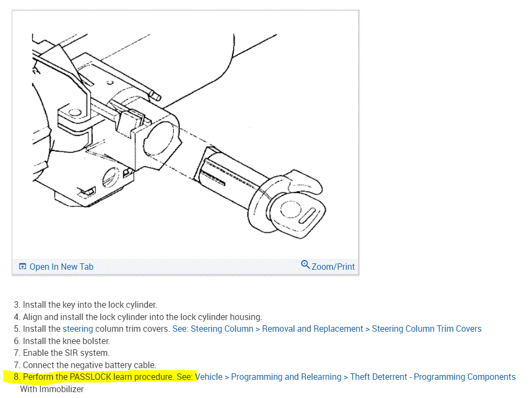Screen dimensions: 532x398
Task: Click "Install the knee bolster" step text
Action: (62, 341)
